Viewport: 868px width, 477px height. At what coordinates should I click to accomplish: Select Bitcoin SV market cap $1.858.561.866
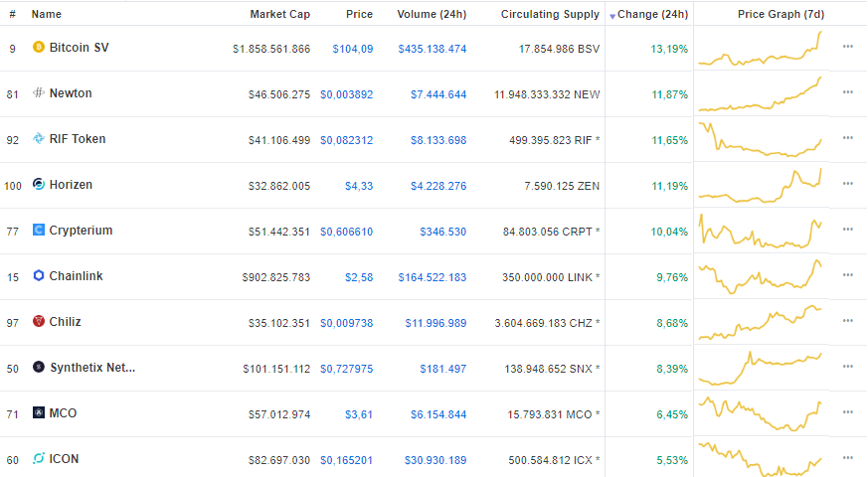coord(271,50)
